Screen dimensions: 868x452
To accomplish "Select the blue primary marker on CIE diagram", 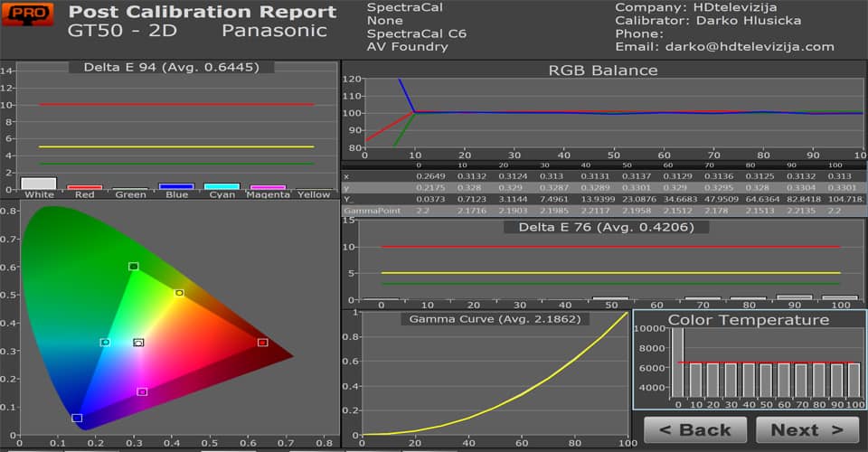I will point(77,418).
